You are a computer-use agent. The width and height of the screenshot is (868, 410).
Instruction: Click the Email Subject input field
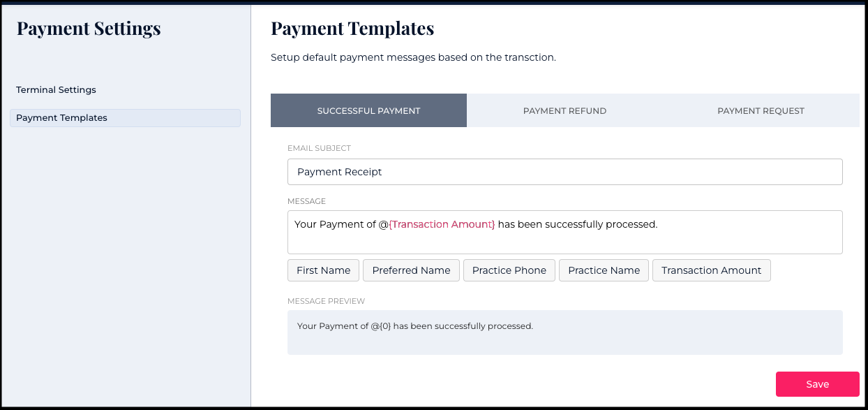coord(564,172)
